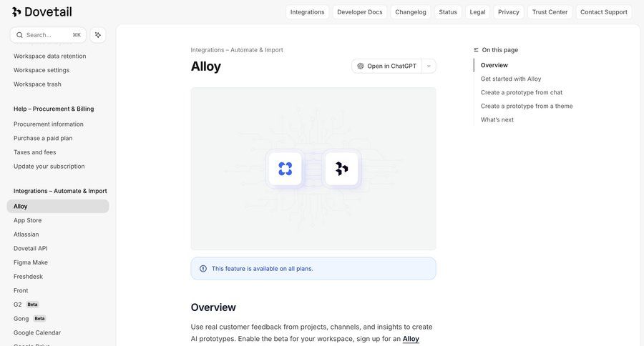Open G2 Beta sidebar item

(x=26, y=305)
